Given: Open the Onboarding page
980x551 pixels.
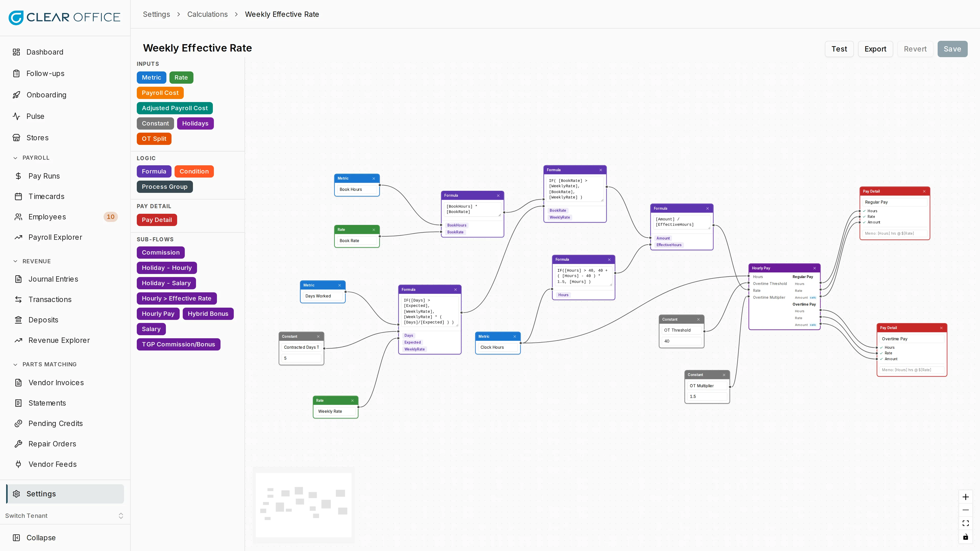Looking at the screenshot, I should point(65,95).
